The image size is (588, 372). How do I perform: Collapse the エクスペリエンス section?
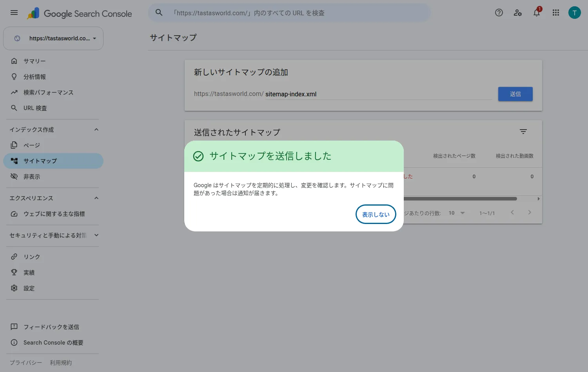coord(96,198)
